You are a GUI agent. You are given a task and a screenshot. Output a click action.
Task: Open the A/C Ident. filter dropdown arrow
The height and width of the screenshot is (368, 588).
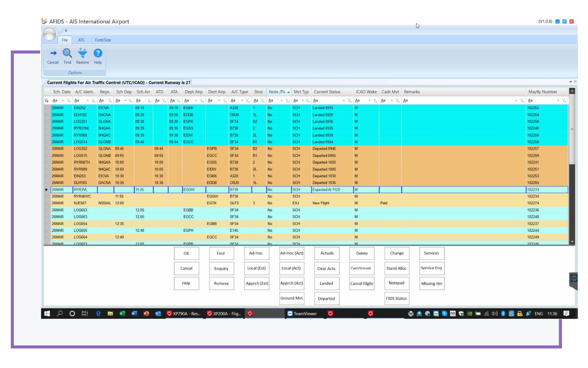(x=87, y=101)
